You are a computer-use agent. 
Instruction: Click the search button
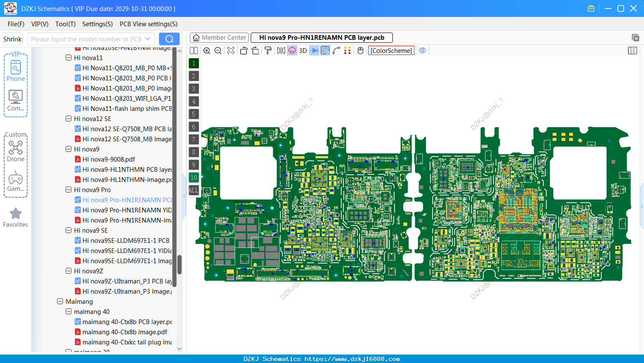point(169,39)
